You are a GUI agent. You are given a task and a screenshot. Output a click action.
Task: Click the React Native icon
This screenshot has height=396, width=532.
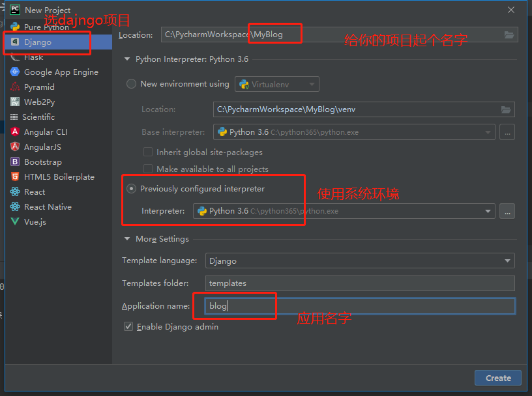click(15, 206)
